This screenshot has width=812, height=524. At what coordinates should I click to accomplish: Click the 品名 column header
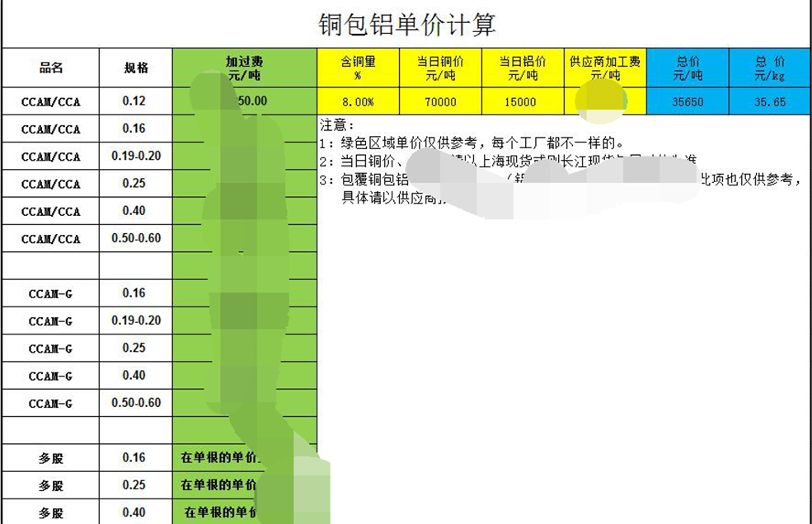point(50,68)
